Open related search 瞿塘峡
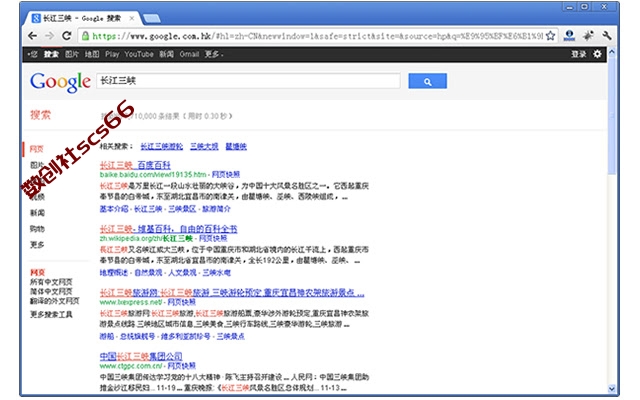The height and width of the screenshot is (400, 640). point(236,146)
